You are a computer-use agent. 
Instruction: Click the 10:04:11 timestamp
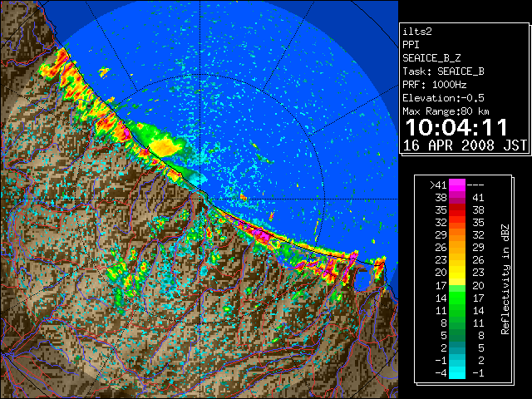[x=456, y=127]
